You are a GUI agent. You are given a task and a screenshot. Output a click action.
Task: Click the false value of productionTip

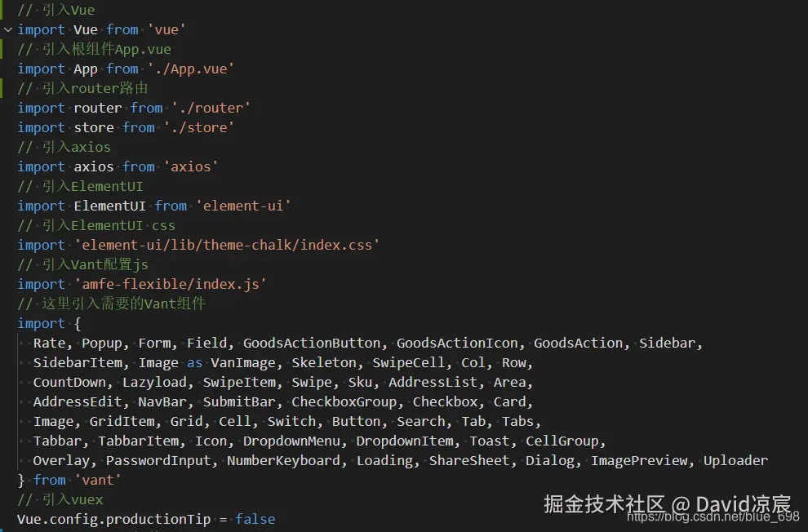255,519
